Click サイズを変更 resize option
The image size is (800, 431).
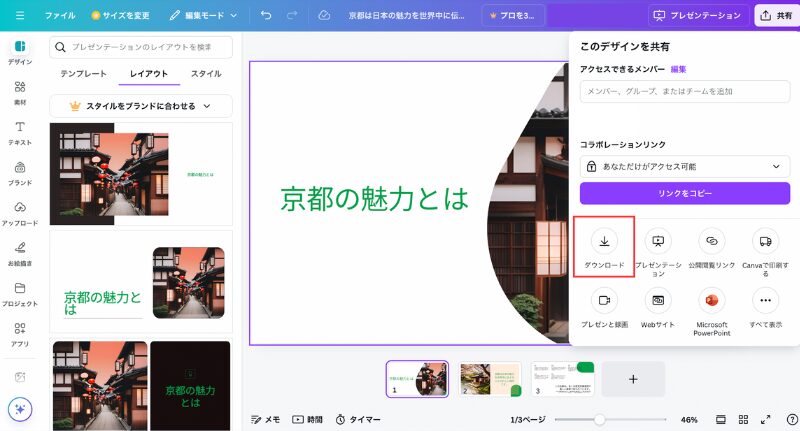(120, 15)
